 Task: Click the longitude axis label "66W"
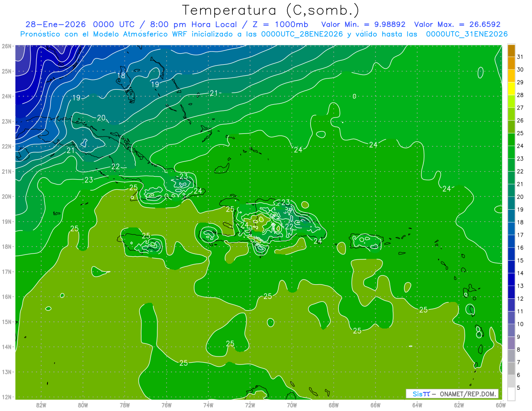376,404
